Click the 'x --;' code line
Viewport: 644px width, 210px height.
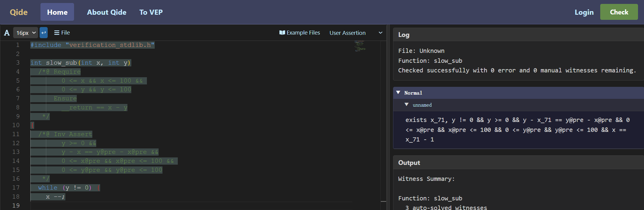[55, 197]
